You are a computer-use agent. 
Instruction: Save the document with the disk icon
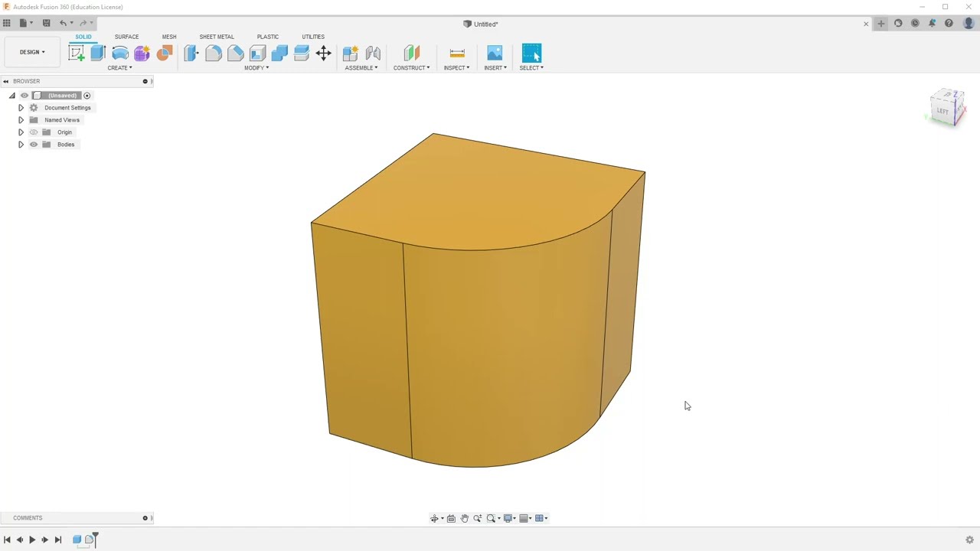46,23
